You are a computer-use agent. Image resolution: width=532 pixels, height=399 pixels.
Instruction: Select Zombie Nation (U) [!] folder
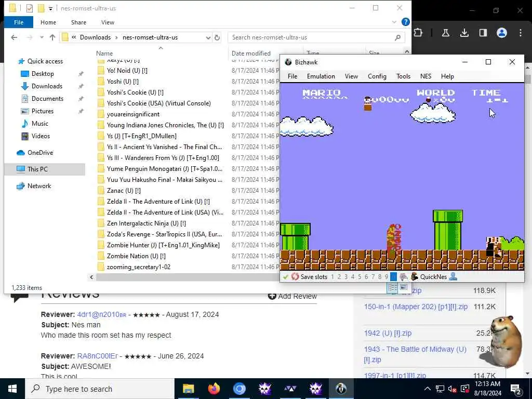pos(136,256)
